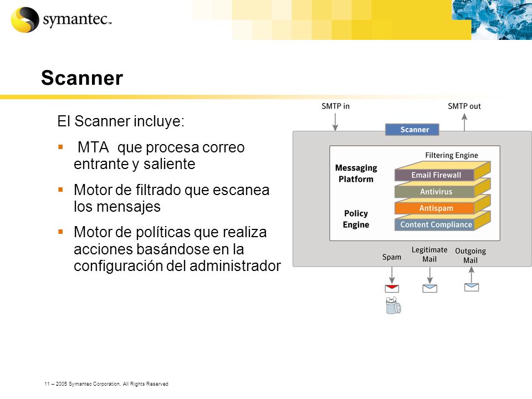Click the 'SMTP out' label

pos(464,106)
